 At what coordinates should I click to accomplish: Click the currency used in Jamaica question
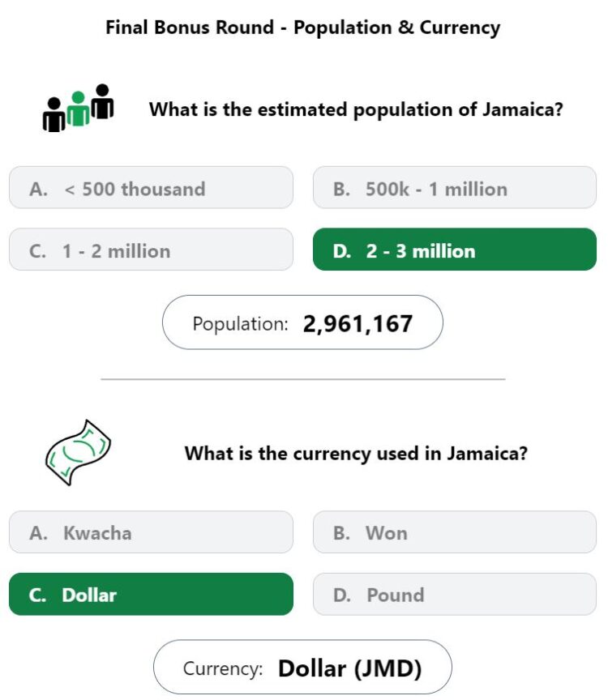pos(356,453)
